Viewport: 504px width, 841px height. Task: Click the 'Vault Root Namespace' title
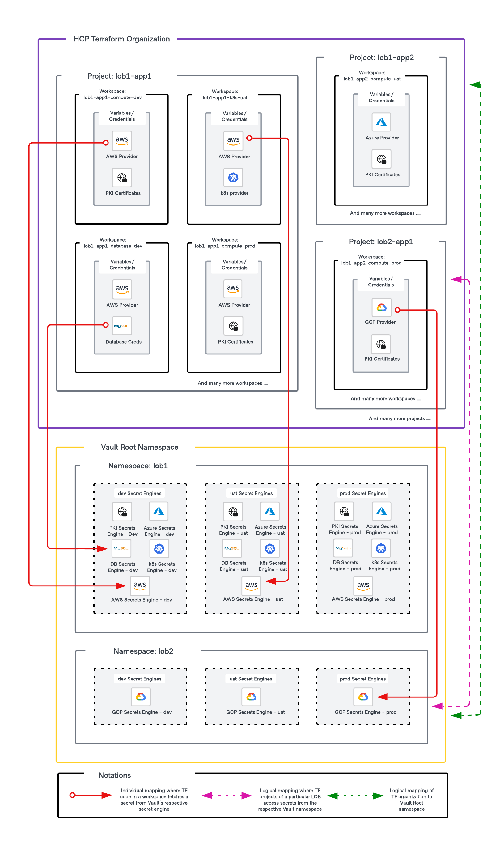[x=140, y=447]
